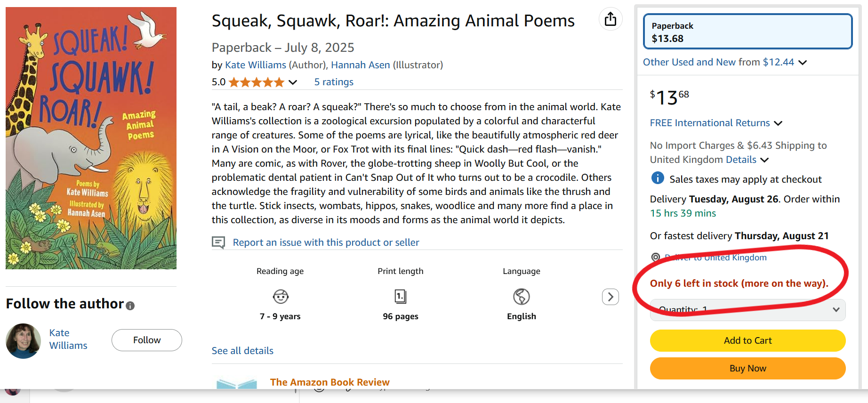Click the share icon beside the title
The height and width of the screenshot is (403, 868).
pos(611,19)
